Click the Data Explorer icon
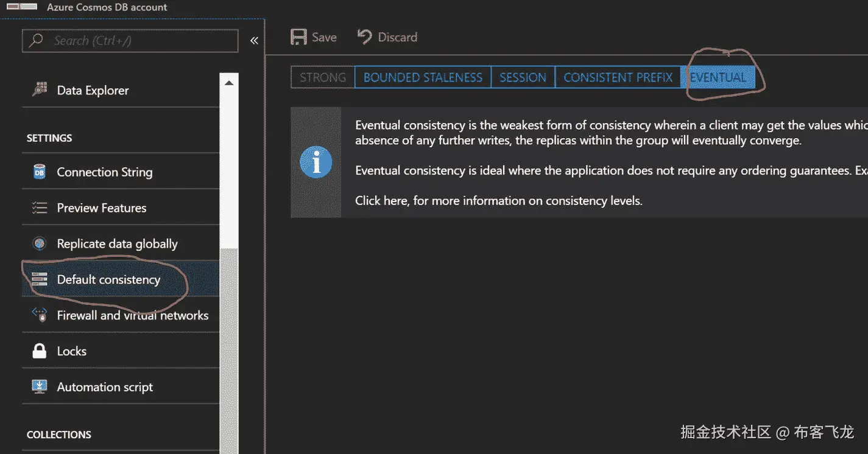 pyautogui.click(x=40, y=90)
